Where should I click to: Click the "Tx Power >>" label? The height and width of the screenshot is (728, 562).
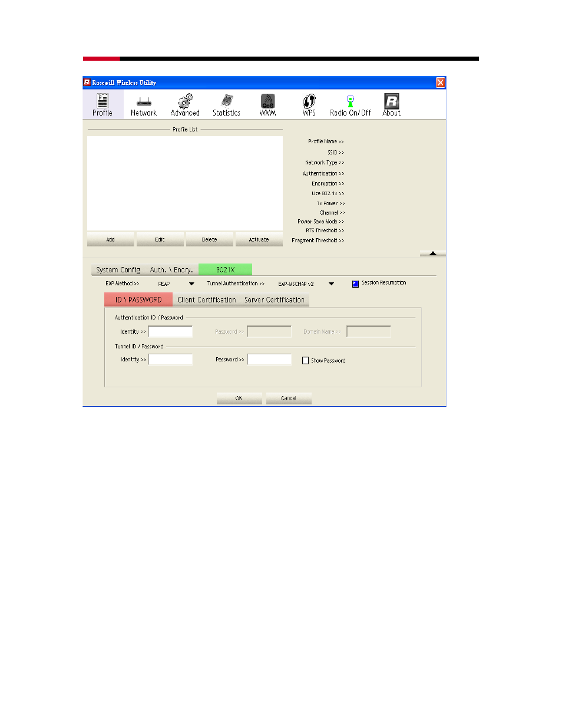coord(331,203)
